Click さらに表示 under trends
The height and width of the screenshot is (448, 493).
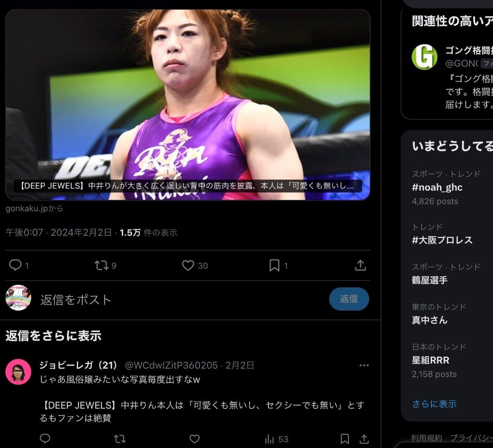pos(434,404)
